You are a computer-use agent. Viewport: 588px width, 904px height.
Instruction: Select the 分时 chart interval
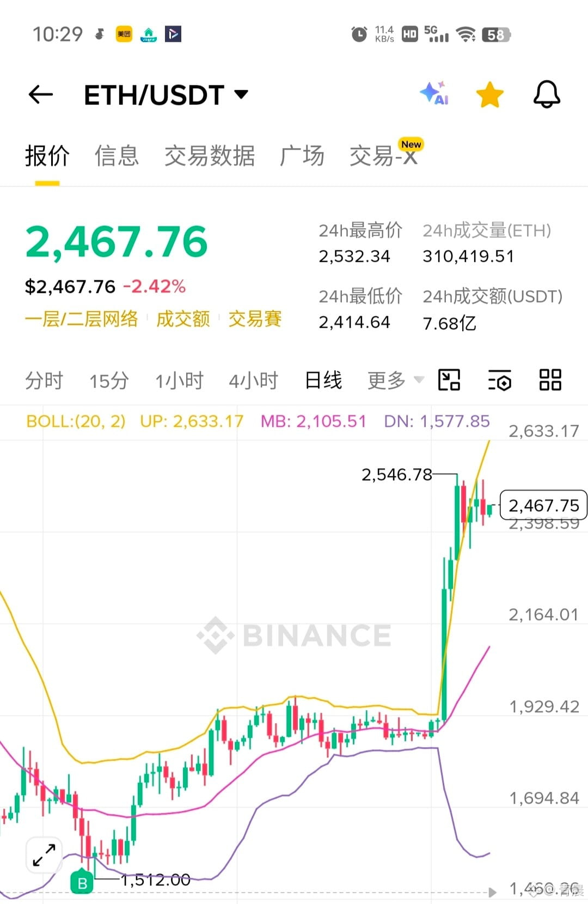point(44,380)
